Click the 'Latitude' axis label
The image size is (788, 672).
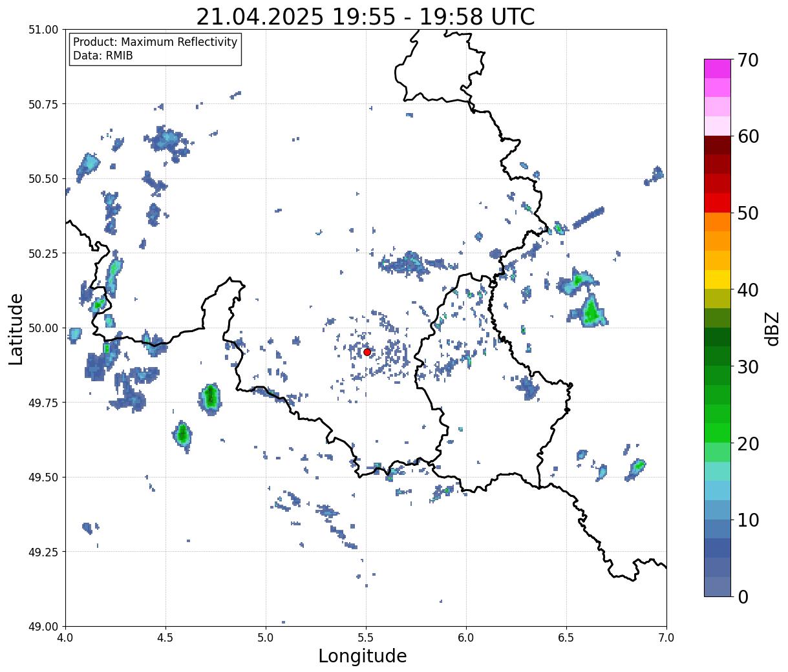(x=16, y=329)
